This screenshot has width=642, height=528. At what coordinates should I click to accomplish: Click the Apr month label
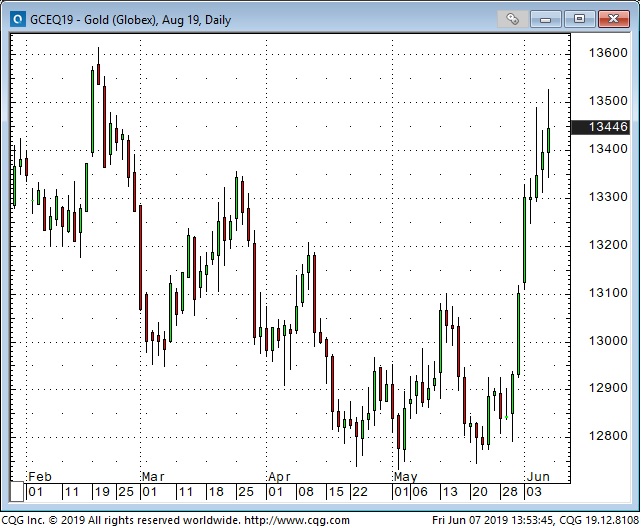[x=279, y=477]
